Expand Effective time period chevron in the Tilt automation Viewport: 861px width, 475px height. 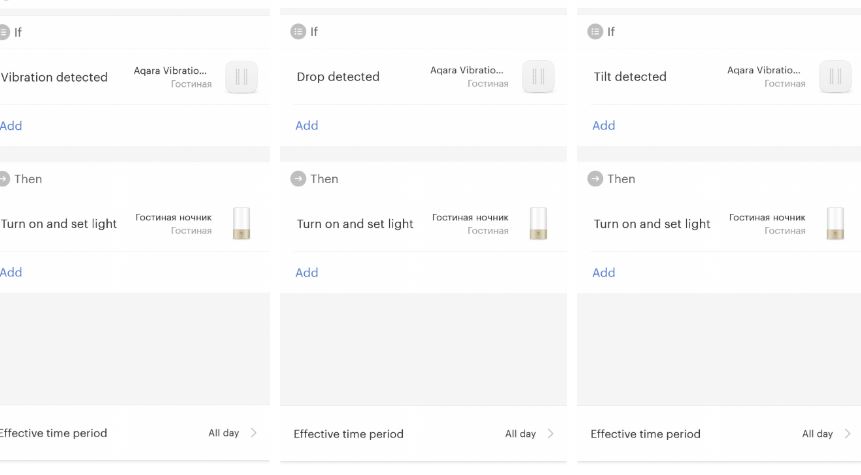pos(847,434)
